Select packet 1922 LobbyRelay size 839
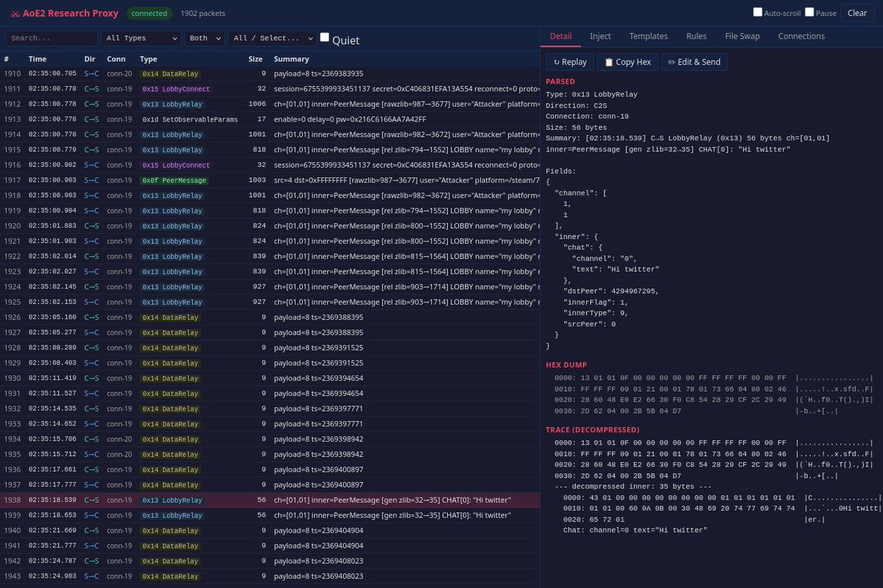 (270, 256)
